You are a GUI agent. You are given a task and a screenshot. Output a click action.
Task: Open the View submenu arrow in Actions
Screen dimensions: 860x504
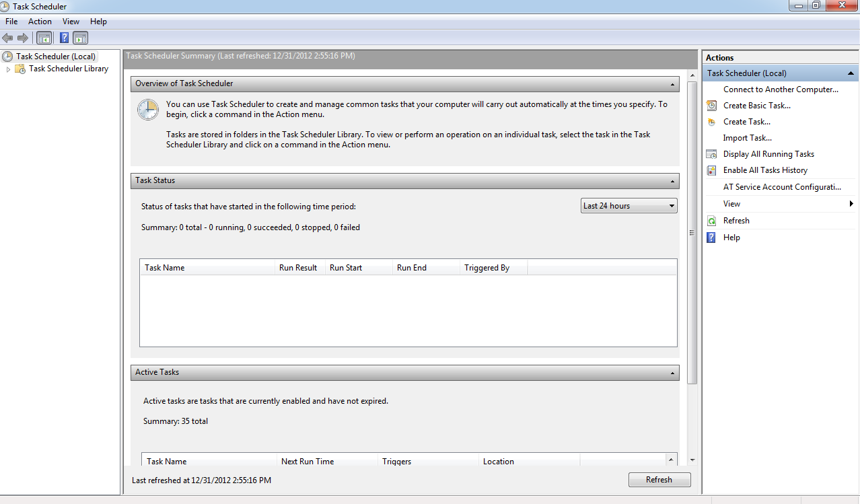pos(851,204)
